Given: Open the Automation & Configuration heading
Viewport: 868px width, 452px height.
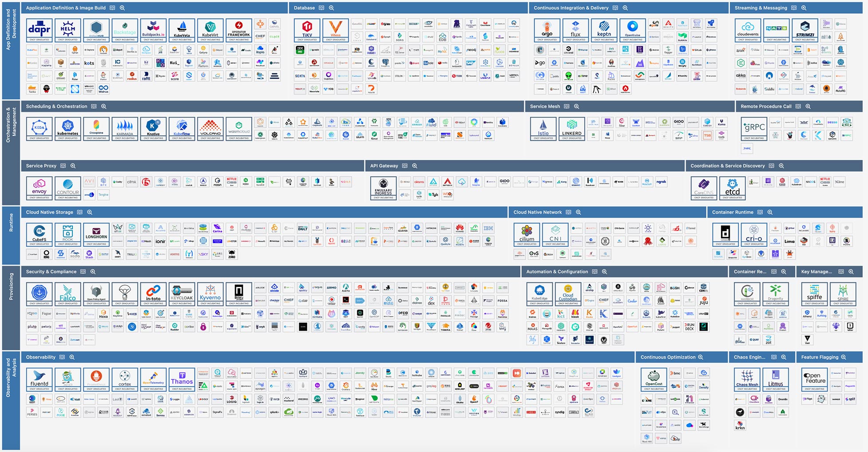Looking at the screenshot, I should (557, 272).
